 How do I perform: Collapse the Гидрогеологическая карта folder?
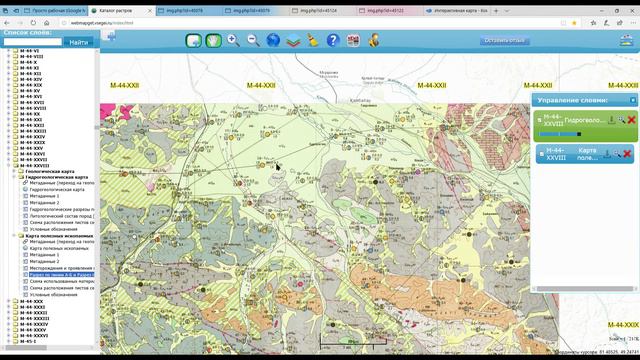(x=14, y=177)
